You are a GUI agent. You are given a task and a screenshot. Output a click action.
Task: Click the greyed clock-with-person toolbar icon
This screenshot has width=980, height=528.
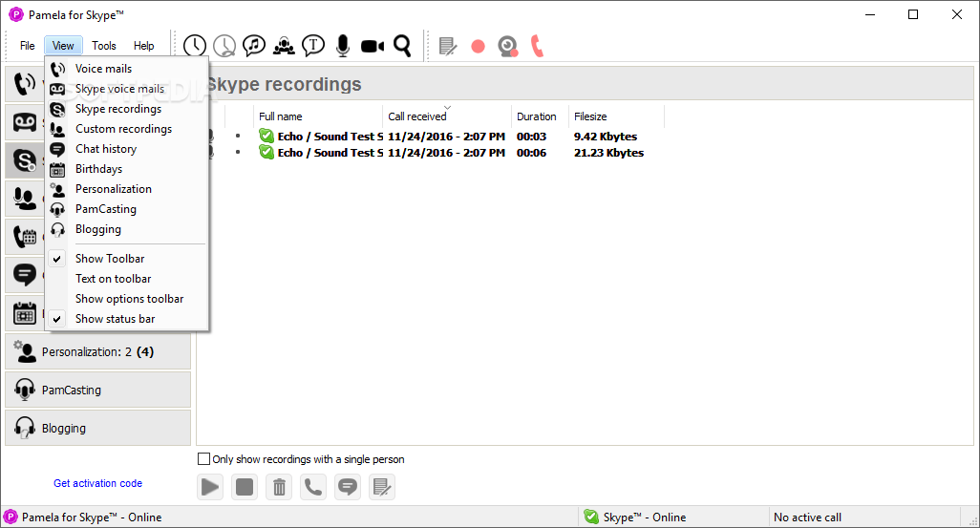224,46
